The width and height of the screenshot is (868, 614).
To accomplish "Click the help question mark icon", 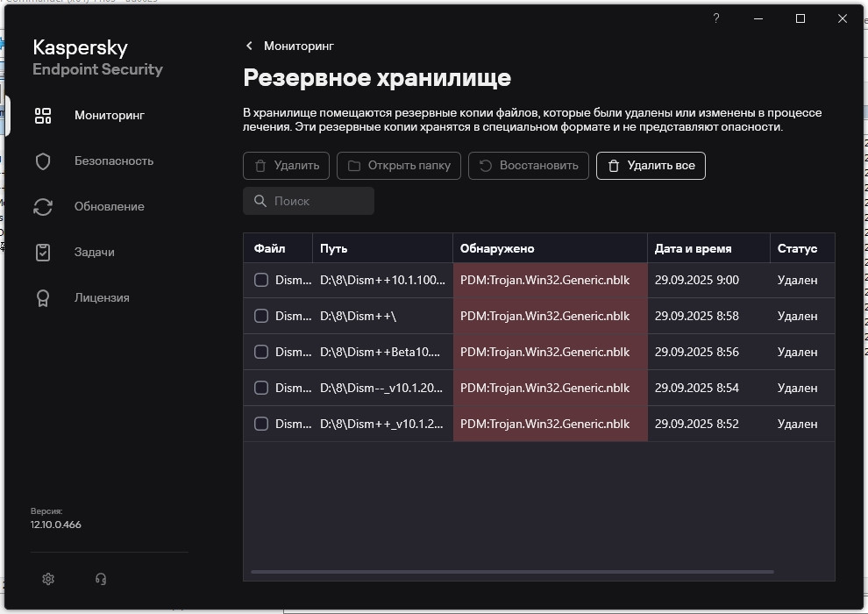I will (716, 18).
